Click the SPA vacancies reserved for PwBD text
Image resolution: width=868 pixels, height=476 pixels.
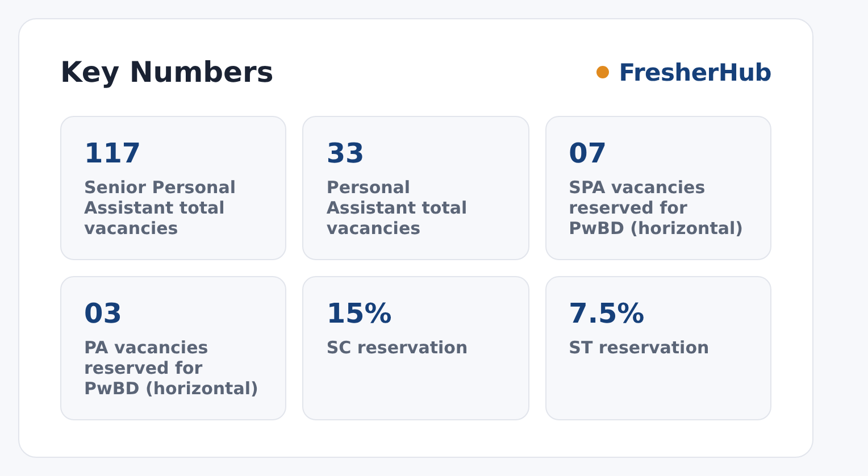[656, 208]
